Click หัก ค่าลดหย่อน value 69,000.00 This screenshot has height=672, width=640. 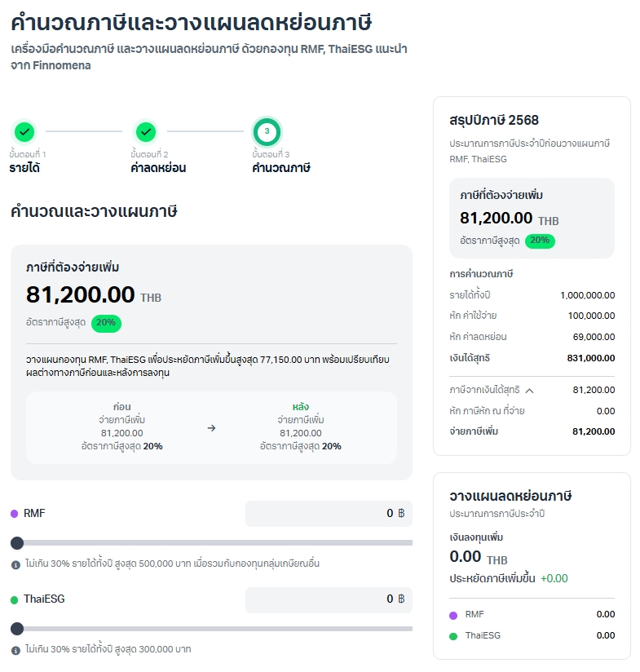594,337
